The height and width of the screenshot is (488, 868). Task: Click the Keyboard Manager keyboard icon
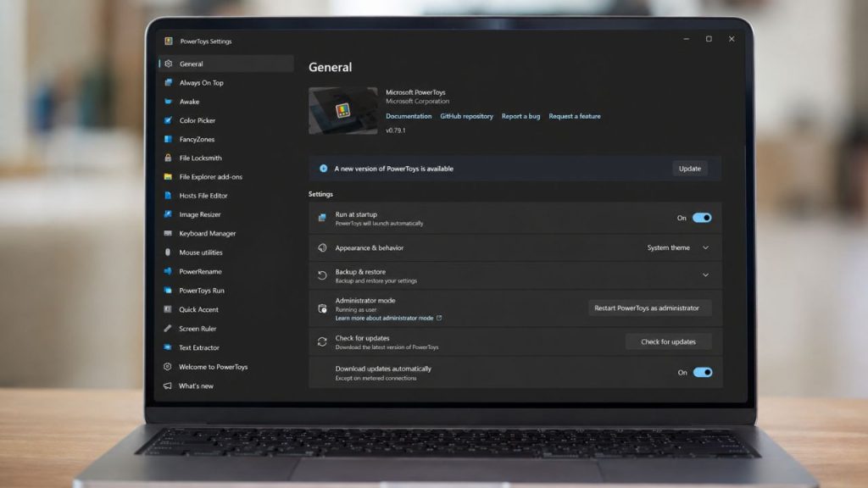pyautogui.click(x=168, y=233)
